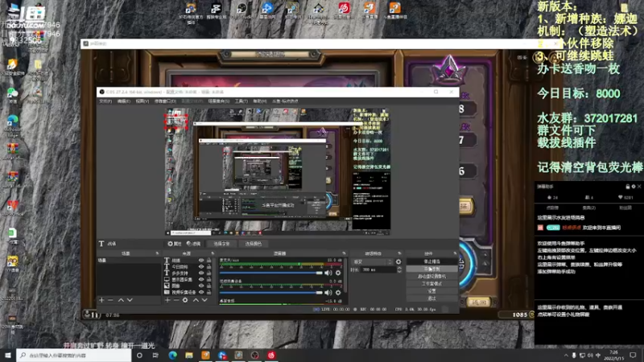Open Task View on the taskbar

click(155, 355)
